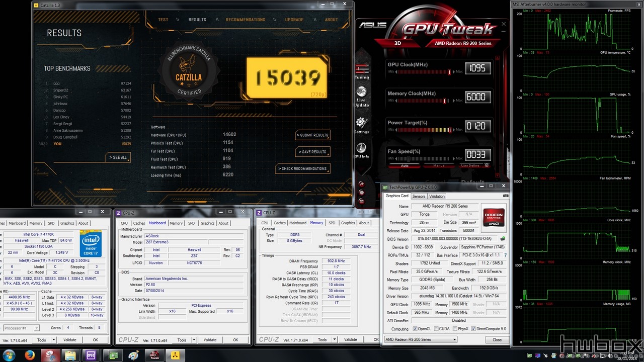The width and height of the screenshot is (644, 362).
Task: Select SPD tab in CPU-Z Memory window
Action: pyautogui.click(x=332, y=223)
